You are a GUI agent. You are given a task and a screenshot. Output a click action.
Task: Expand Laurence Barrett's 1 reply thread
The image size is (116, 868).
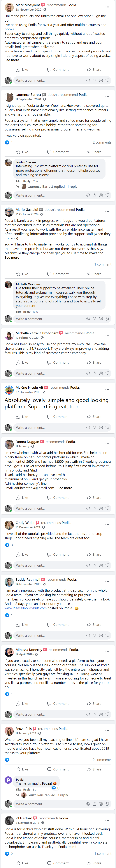pyautogui.click(x=52, y=187)
